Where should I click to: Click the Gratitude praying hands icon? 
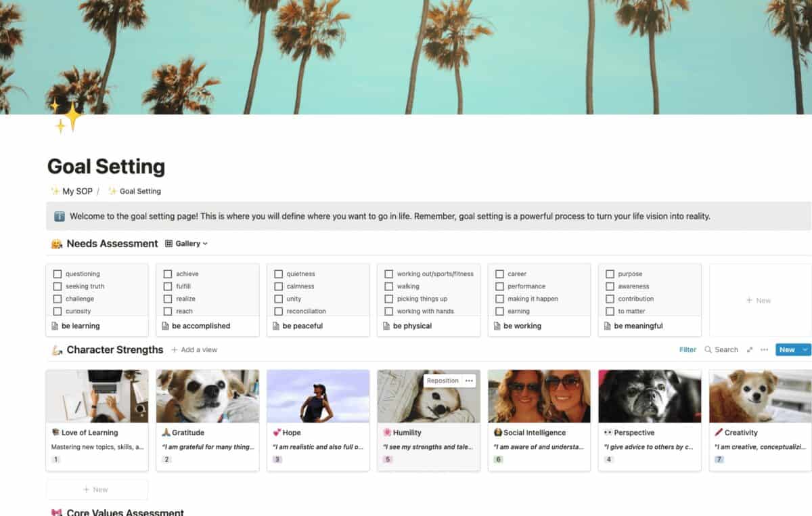(x=166, y=433)
